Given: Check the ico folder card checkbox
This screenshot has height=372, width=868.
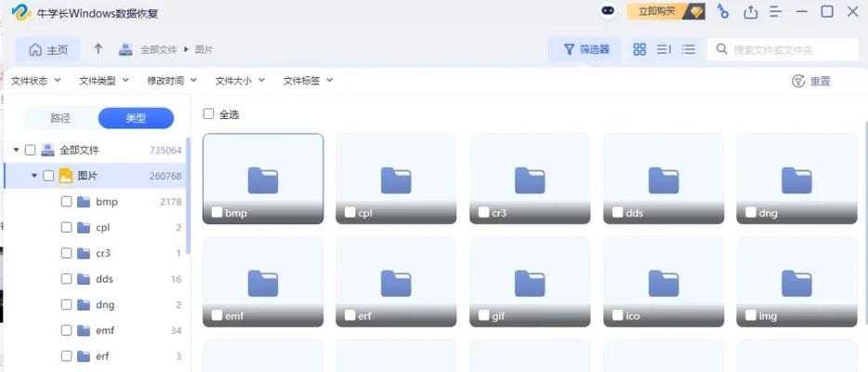Looking at the screenshot, I should tap(617, 315).
